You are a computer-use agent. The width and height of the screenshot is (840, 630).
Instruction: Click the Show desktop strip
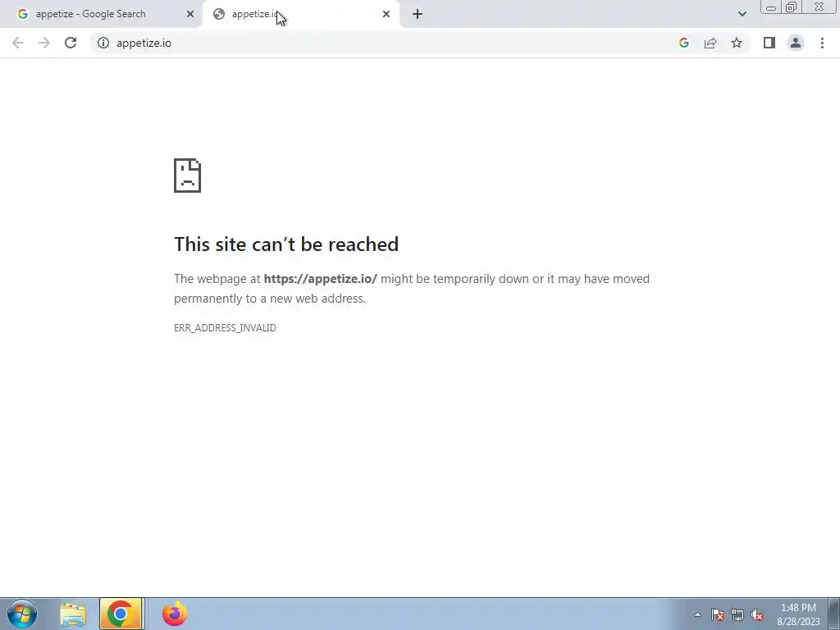click(834, 614)
